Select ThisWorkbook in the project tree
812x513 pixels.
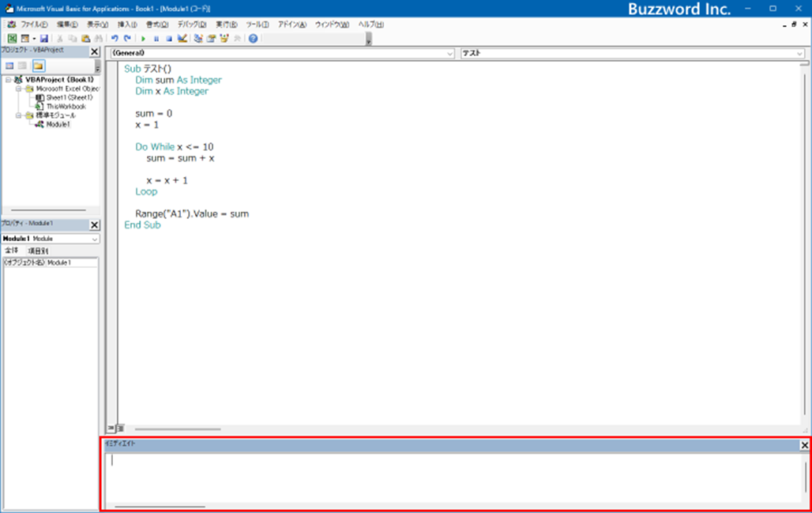click(x=66, y=106)
